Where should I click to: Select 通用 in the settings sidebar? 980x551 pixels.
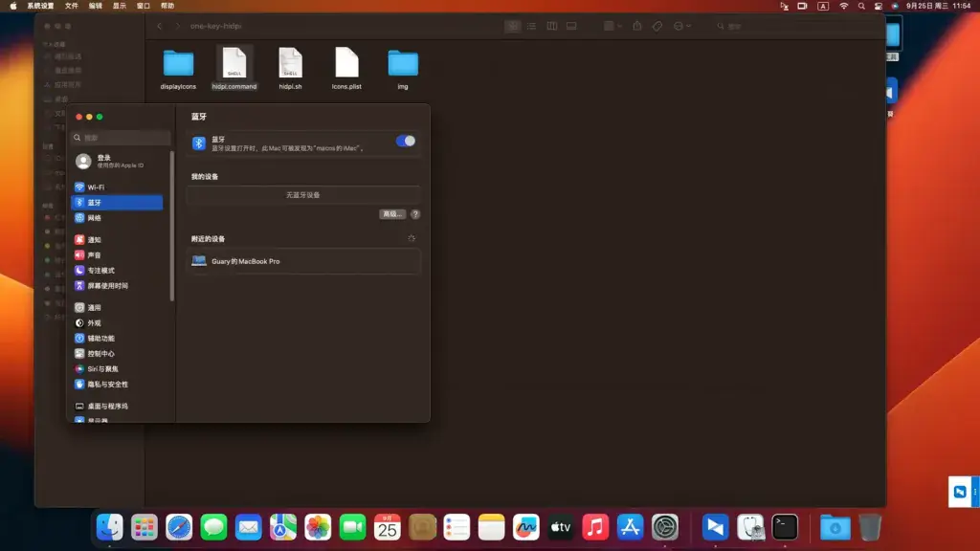point(117,307)
